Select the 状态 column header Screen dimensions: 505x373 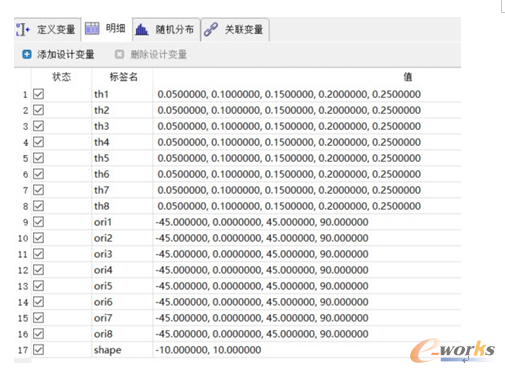[61, 77]
